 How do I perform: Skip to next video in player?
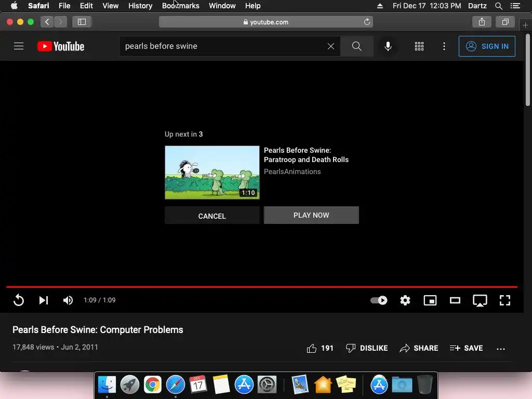click(x=44, y=300)
